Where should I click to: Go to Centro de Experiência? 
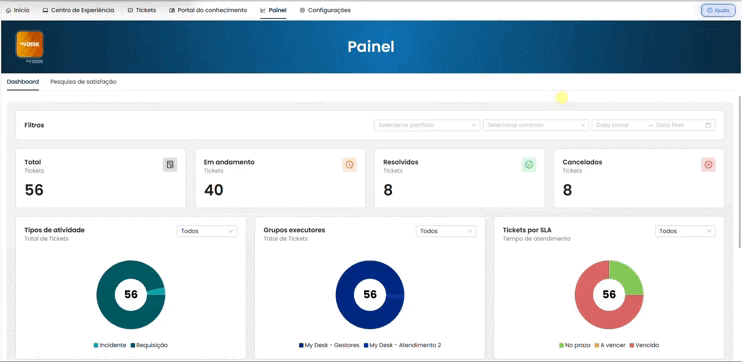78,10
